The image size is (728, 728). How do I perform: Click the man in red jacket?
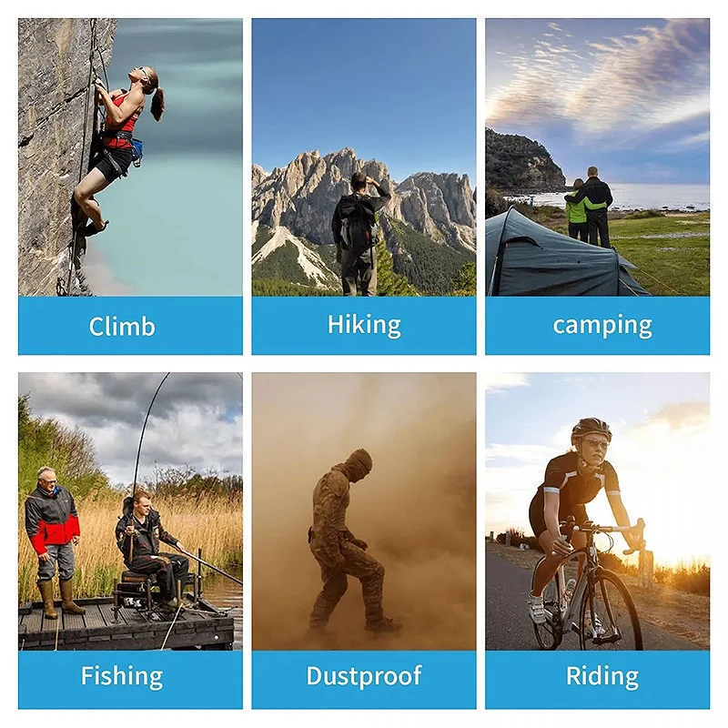point(53,541)
